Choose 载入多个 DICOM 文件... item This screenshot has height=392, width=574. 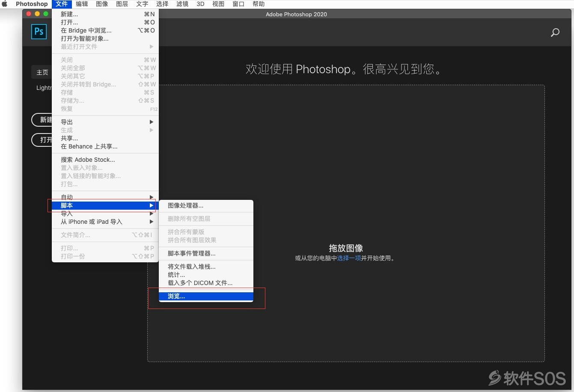206,283
